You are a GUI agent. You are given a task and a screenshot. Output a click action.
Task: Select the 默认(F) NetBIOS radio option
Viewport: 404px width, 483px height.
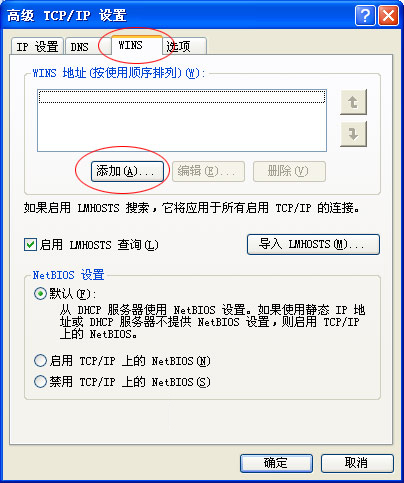(x=40, y=294)
